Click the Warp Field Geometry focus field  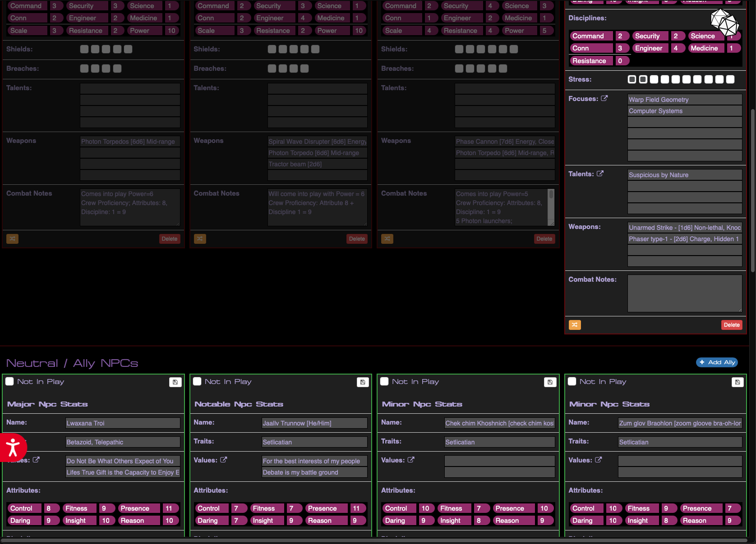click(684, 100)
